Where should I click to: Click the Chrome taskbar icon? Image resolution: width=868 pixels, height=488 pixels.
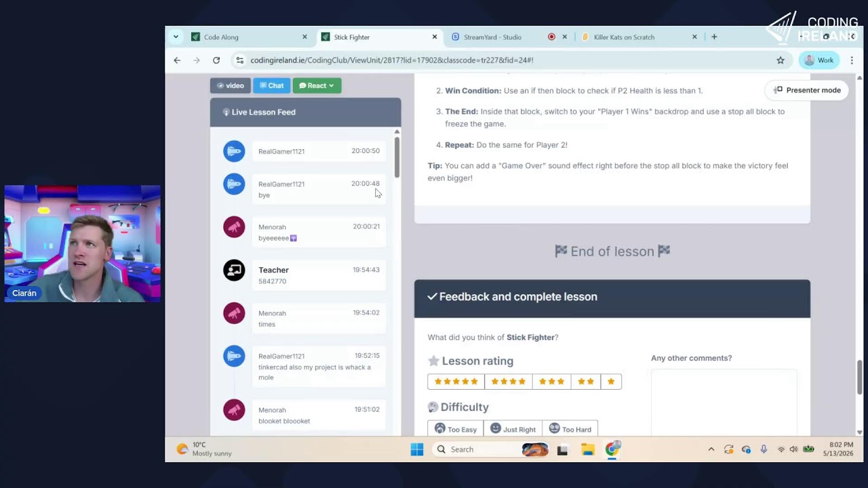tap(613, 449)
